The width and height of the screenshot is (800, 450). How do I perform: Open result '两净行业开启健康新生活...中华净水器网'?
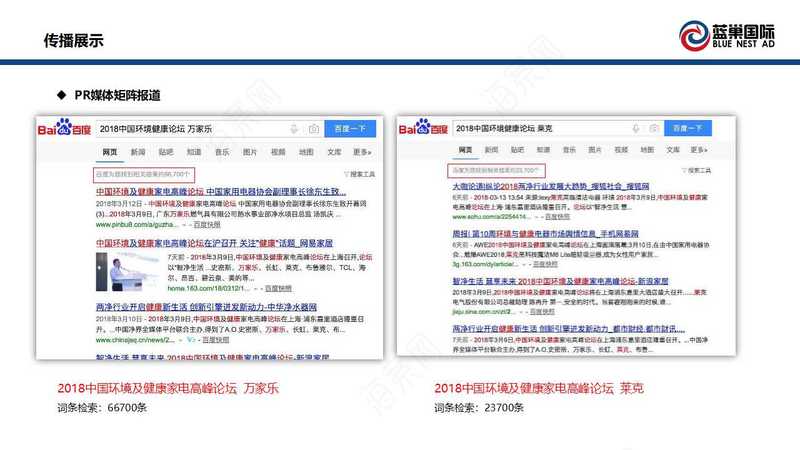tap(206, 307)
